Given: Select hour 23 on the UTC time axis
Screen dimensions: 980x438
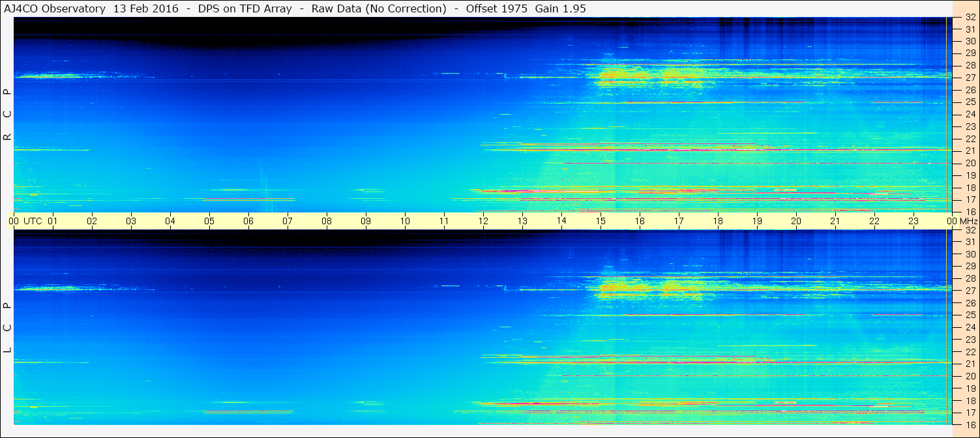Looking at the screenshot, I should pos(913,221).
